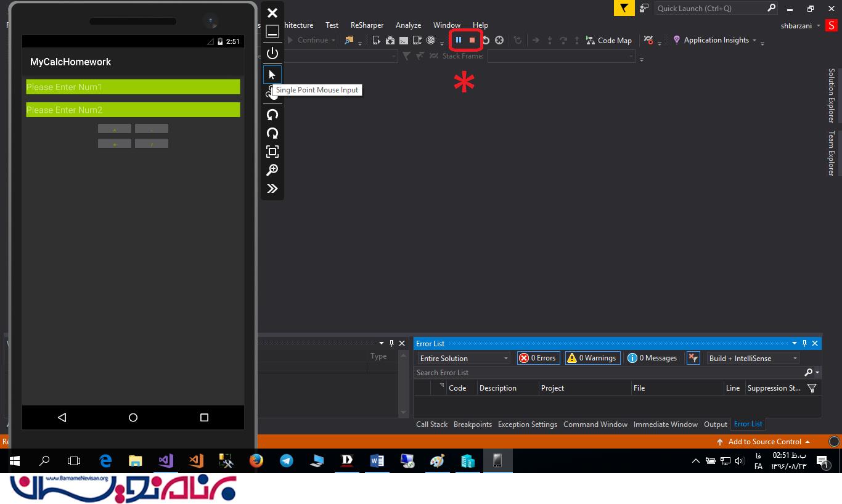Image resolution: width=842 pixels, height=504 pixels.
Task: Click the Stop Debugging red square icon
Action: click(472, 40)
